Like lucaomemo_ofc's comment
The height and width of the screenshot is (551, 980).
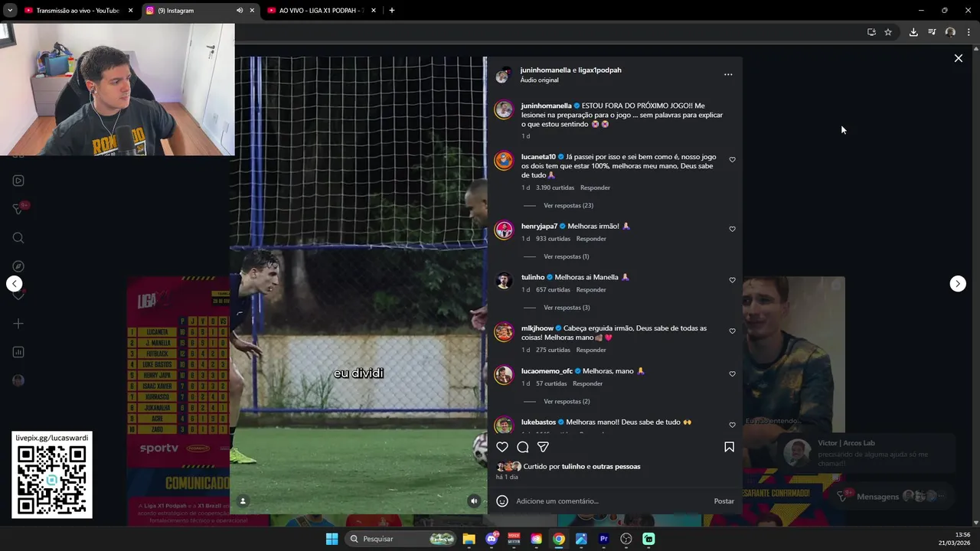tap(732, 374)
